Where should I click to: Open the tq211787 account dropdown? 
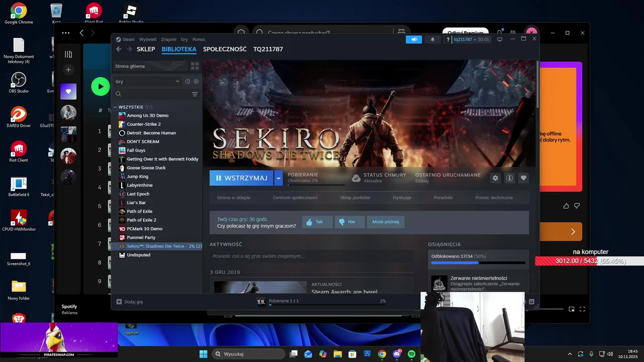[x=471, y=39]
